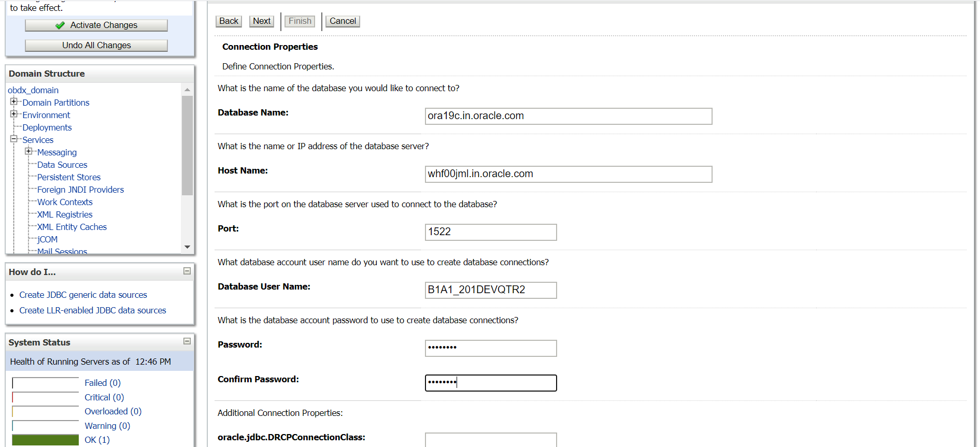The width and height of the screenshot is (980, 447).
Task: Click the green OK status bar
Action: tap(46, 440)
